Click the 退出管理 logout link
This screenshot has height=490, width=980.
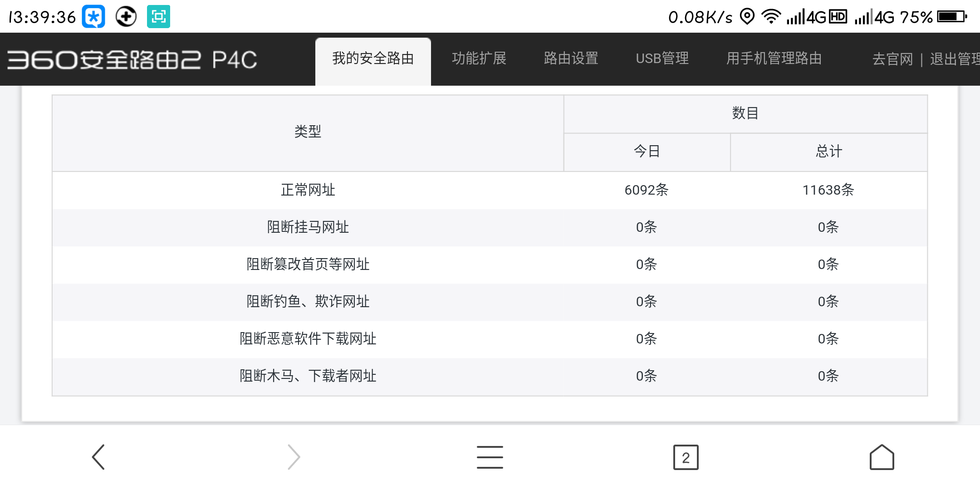(x=955, y=59)
